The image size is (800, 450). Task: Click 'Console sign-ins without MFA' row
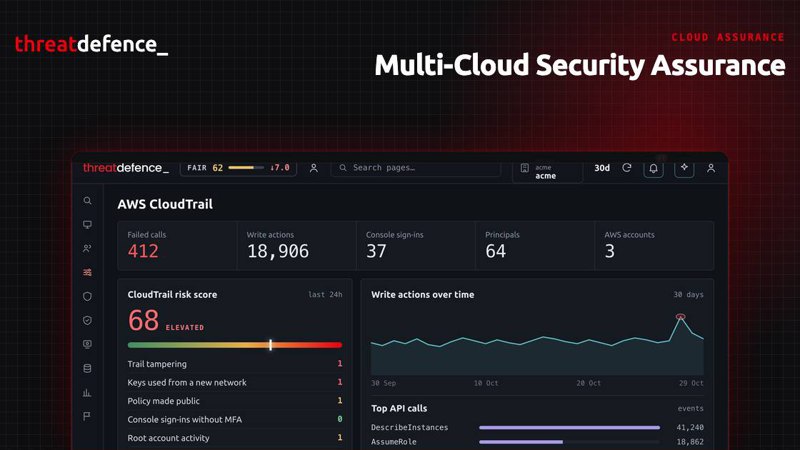click(x=235, y=419)
